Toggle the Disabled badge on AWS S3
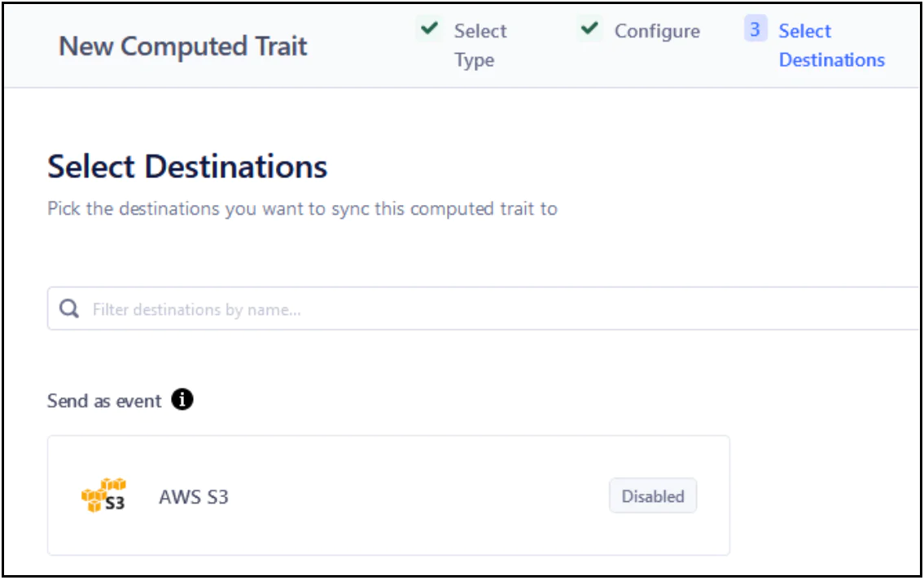924x580 pixels. [652, 495]
